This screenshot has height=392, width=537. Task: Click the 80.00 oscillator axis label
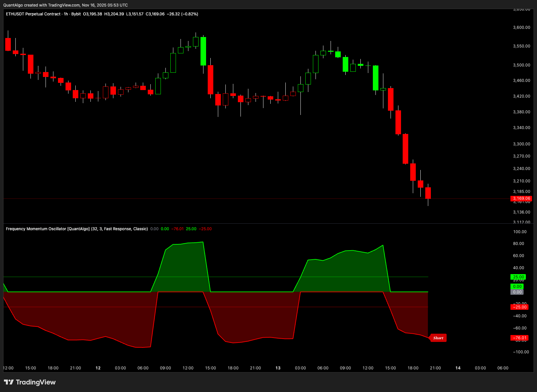519,244
